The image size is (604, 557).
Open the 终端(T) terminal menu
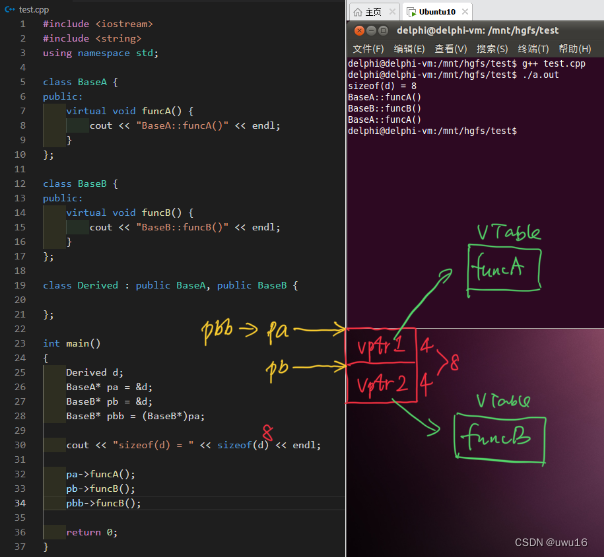tap(533, 49)
